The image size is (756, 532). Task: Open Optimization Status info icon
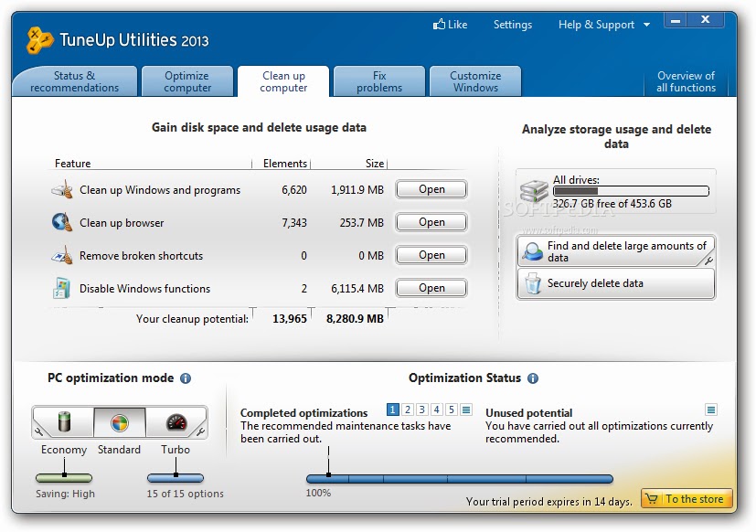(532, 378)
